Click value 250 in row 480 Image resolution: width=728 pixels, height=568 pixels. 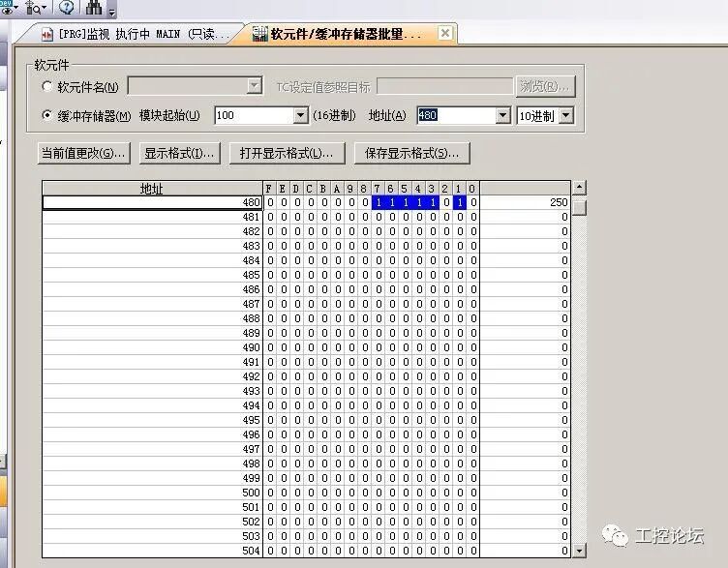(x=525, y=202)
